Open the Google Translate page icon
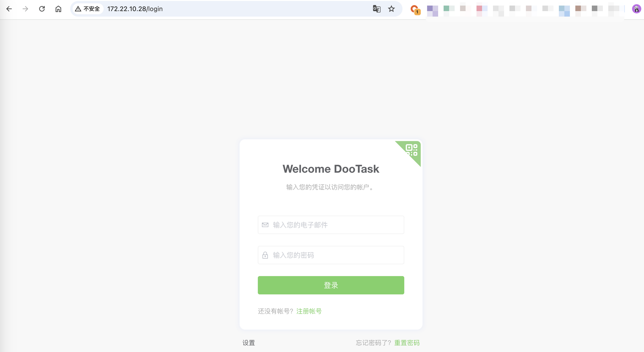Viewport: 644px width, 352px height. (x=377, y=9)
